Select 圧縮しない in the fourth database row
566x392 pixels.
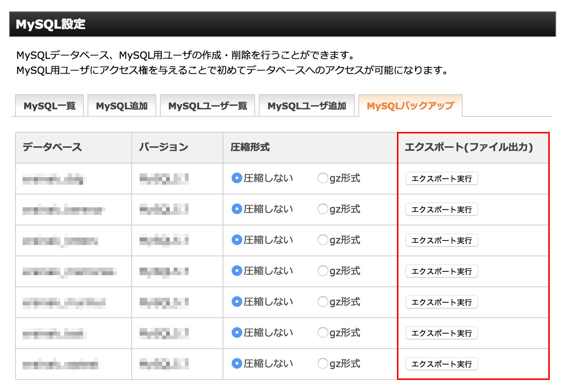coord(237,271)
